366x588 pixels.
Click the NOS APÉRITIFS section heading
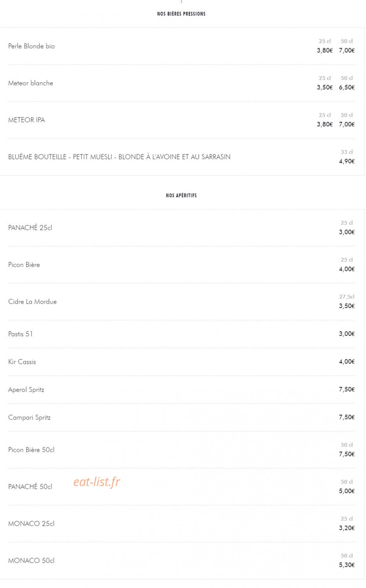pyautogui.click(x=181, y=195)
